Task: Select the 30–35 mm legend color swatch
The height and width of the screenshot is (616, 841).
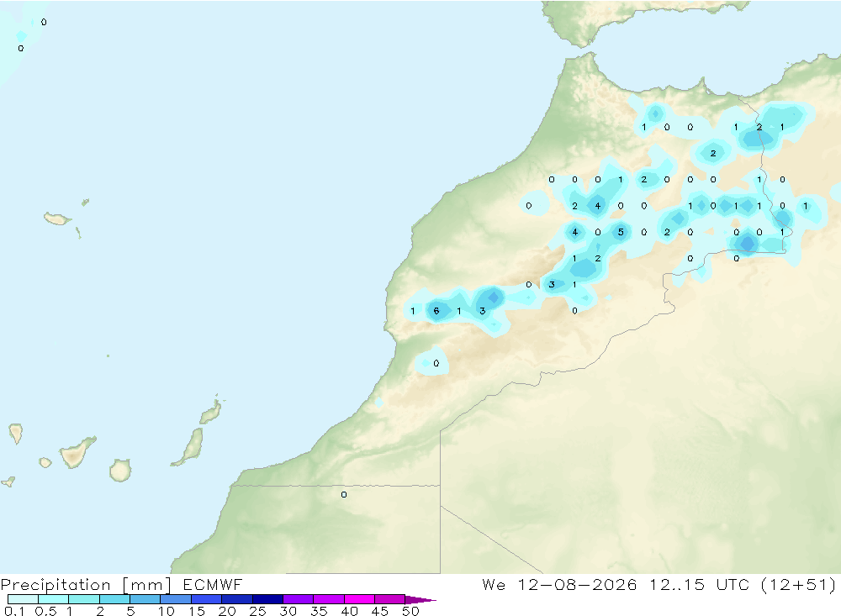Action: (298, 599)
